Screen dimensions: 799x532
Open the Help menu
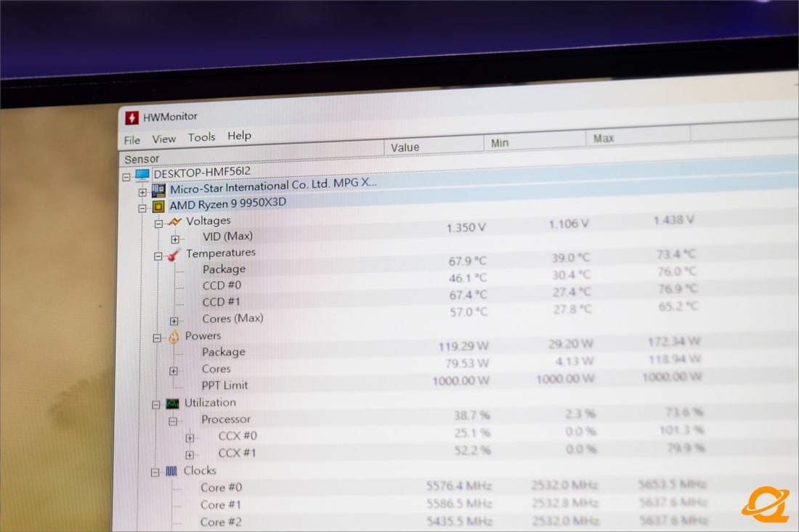(x=239, y=136)
